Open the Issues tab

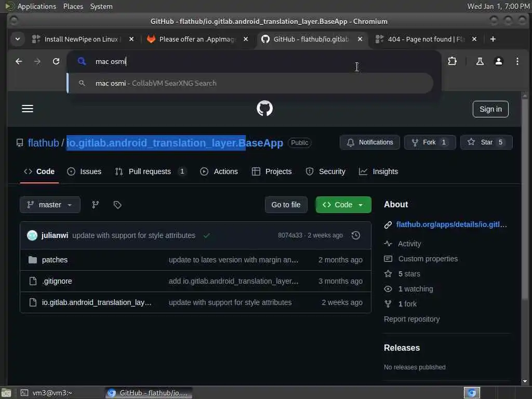[84, 171]
